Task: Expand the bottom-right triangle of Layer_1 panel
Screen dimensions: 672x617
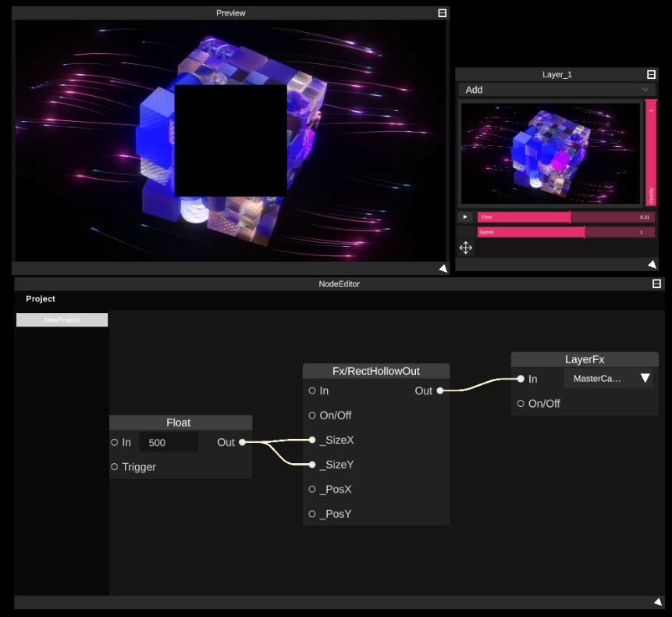Action: (x=652, y=264)
